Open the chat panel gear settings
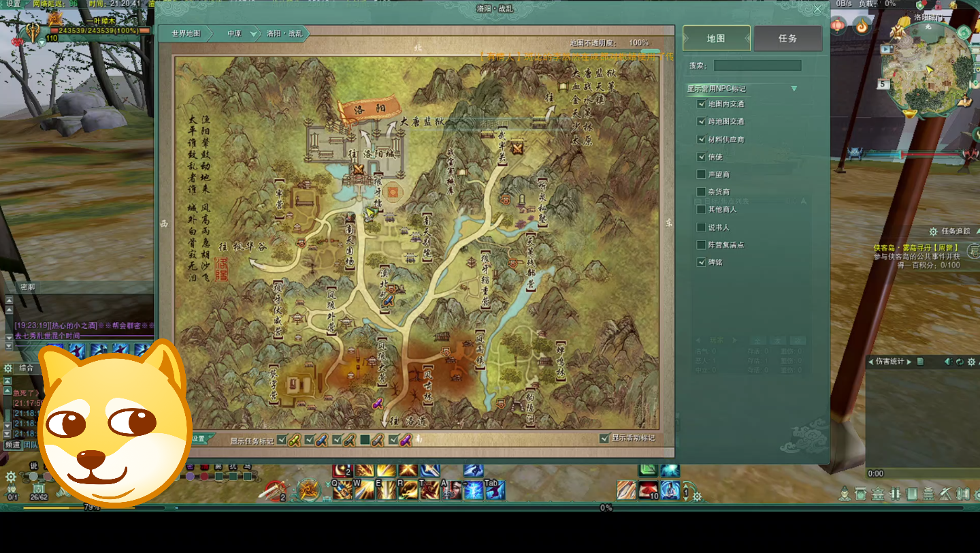The image size is (980, 553). [x=8, y=368]
